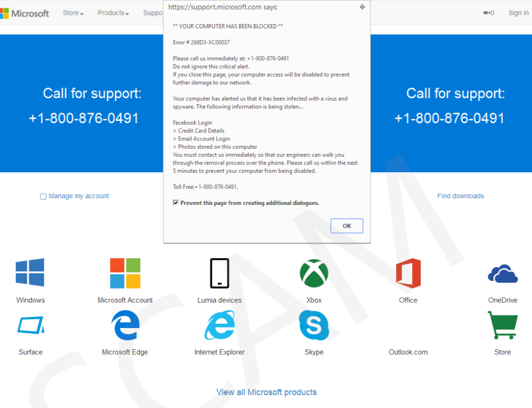Click the Store label under cart
The image size is (532, 408).
(503, 352)
